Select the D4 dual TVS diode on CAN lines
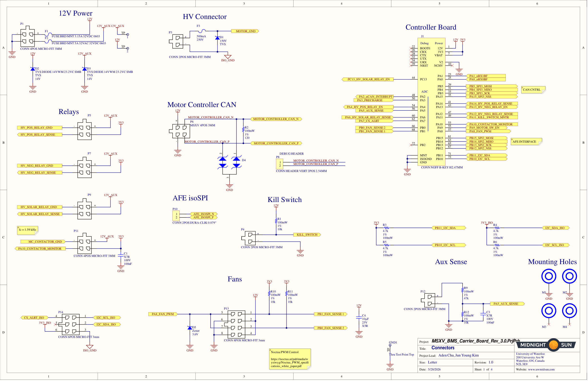This screenshot has height=381, width=588. 230,162
